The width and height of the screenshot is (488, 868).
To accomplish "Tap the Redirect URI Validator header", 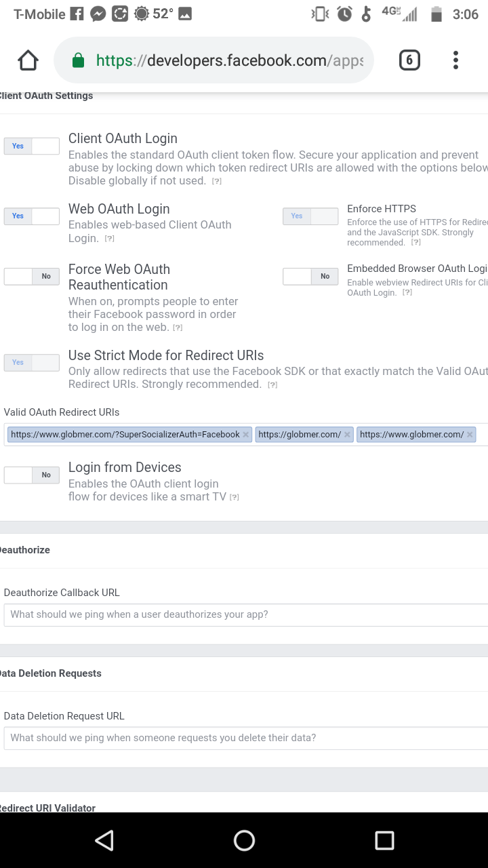I will point(47,808).
